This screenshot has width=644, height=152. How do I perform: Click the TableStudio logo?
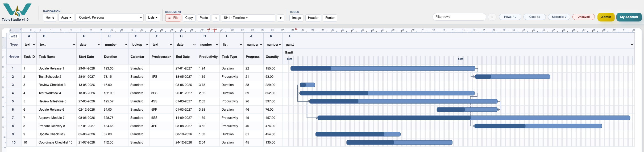(x=17, y=10)
